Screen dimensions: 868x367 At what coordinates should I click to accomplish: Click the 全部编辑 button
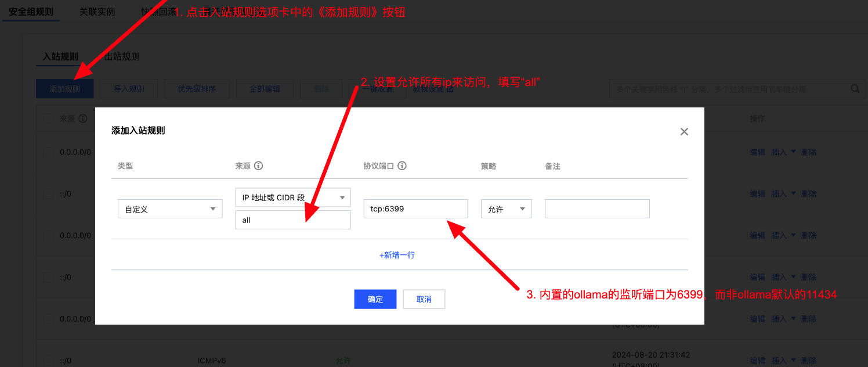coord(265,89)
